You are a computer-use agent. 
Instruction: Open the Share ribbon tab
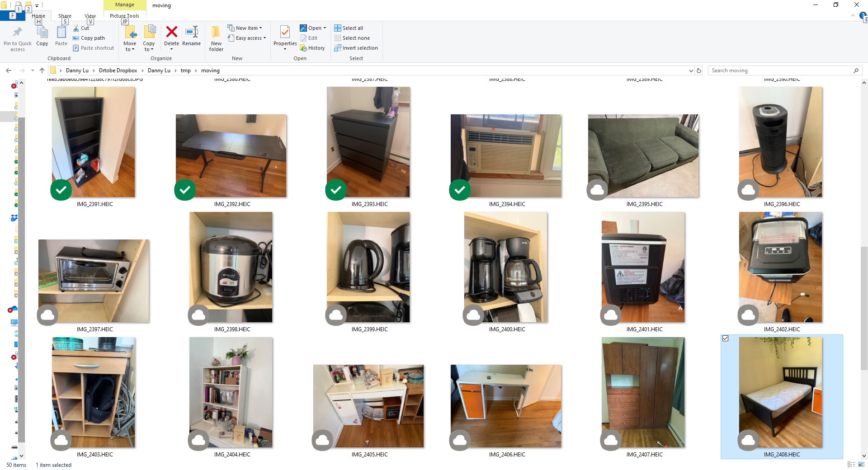65,16
